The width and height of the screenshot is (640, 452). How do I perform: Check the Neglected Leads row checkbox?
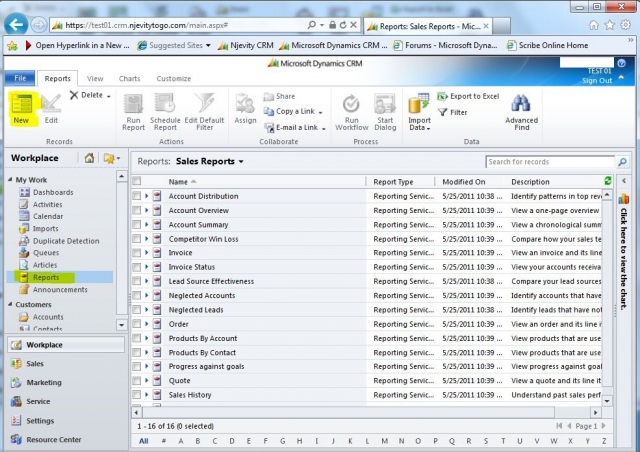[x=136, y=309]
